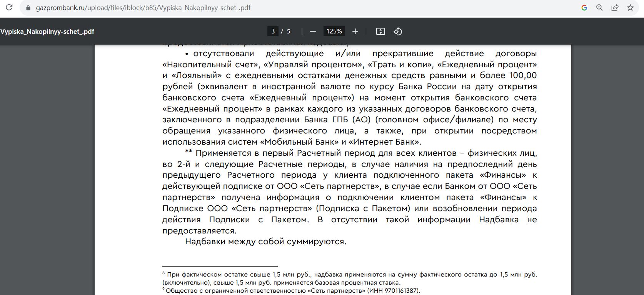The image size is (644, 295).
Task: Click the 125% zoom level field
Action: [x=334, y=31]
